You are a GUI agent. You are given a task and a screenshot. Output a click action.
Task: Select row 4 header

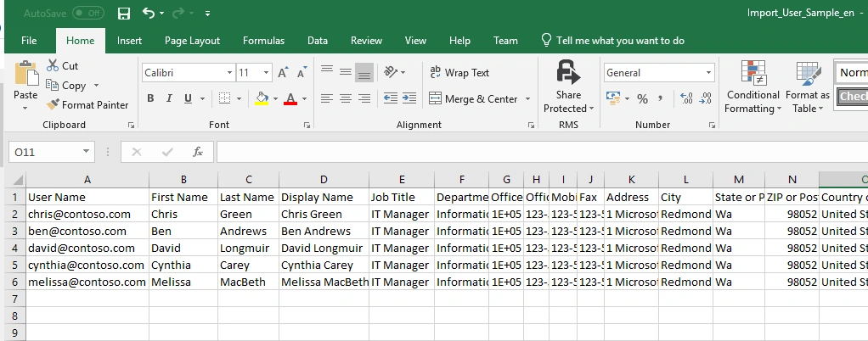pyautogui.click(x=15, y=249)
